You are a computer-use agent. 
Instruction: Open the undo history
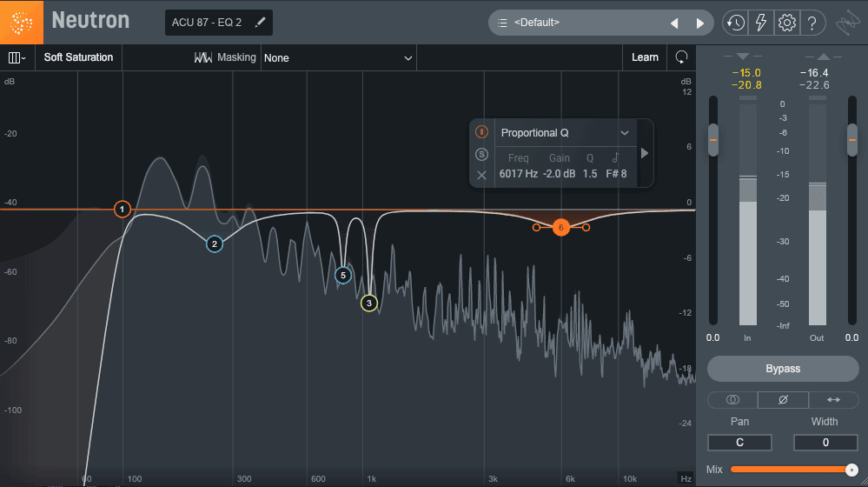[735, 23]
